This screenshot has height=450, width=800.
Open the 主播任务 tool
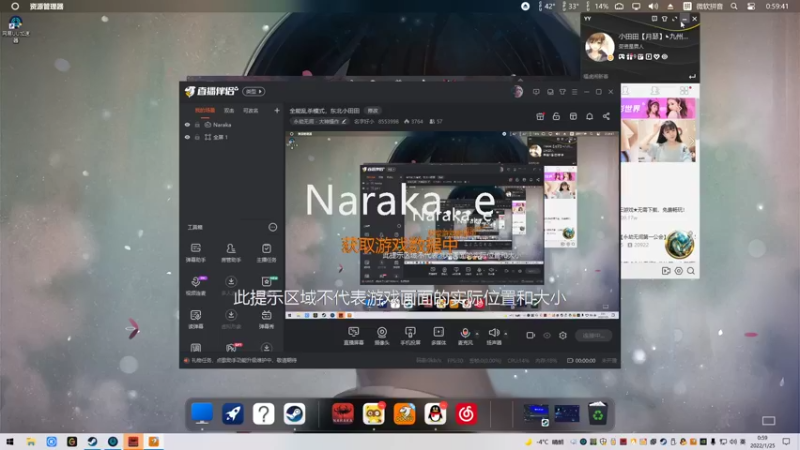[266, 253]
